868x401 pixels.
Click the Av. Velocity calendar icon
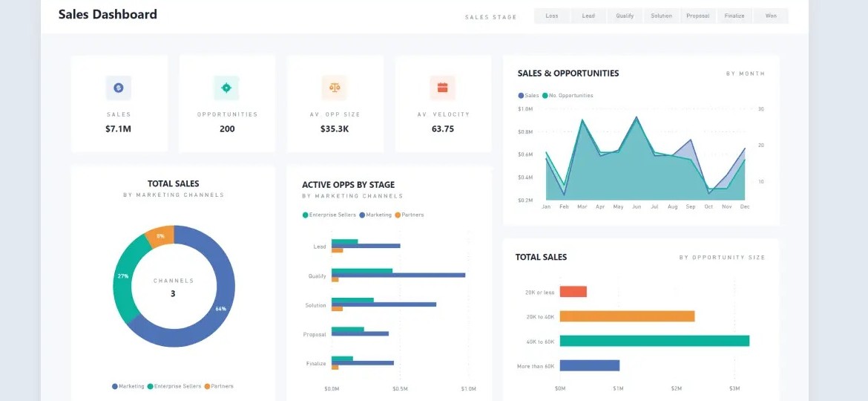442,88
